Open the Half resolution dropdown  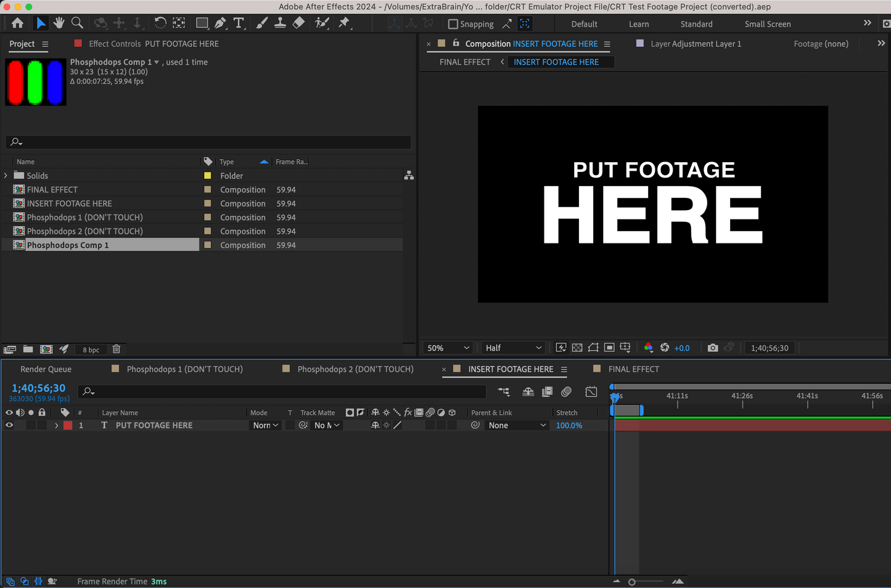513,348
